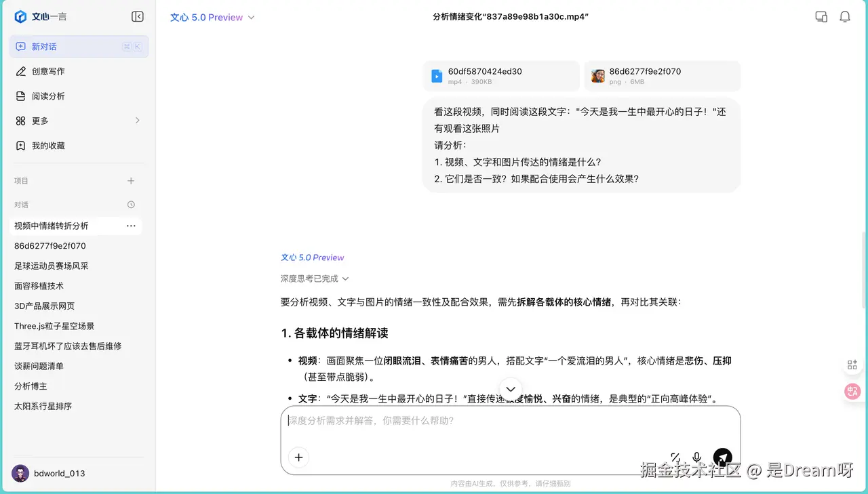Expand the 更多 menu item

point(79,121)
